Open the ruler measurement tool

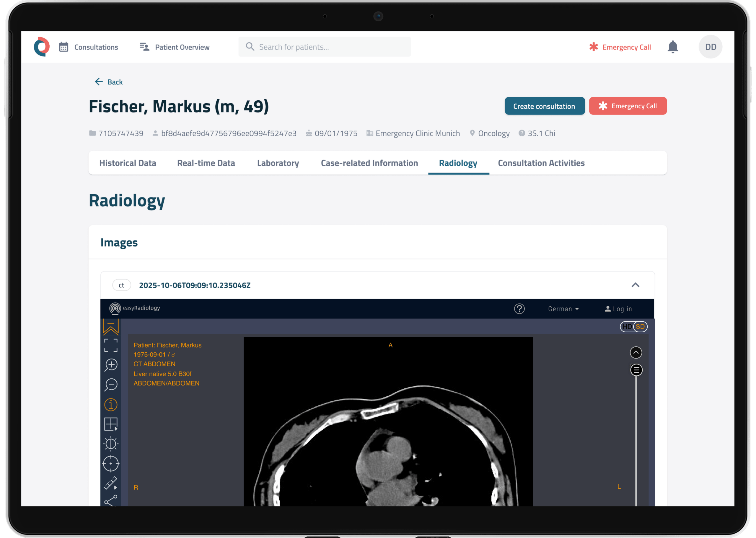pyautogui.click(x=111, y=483)
